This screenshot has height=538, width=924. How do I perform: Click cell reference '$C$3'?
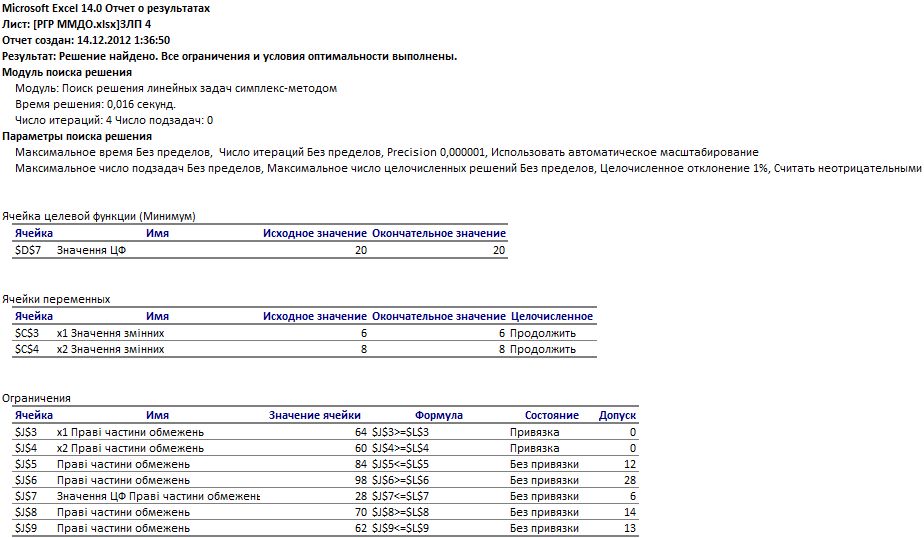[27, 333]
